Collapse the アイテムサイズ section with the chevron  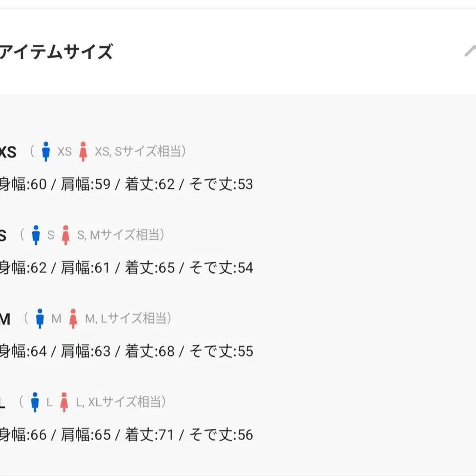[470, 51]
